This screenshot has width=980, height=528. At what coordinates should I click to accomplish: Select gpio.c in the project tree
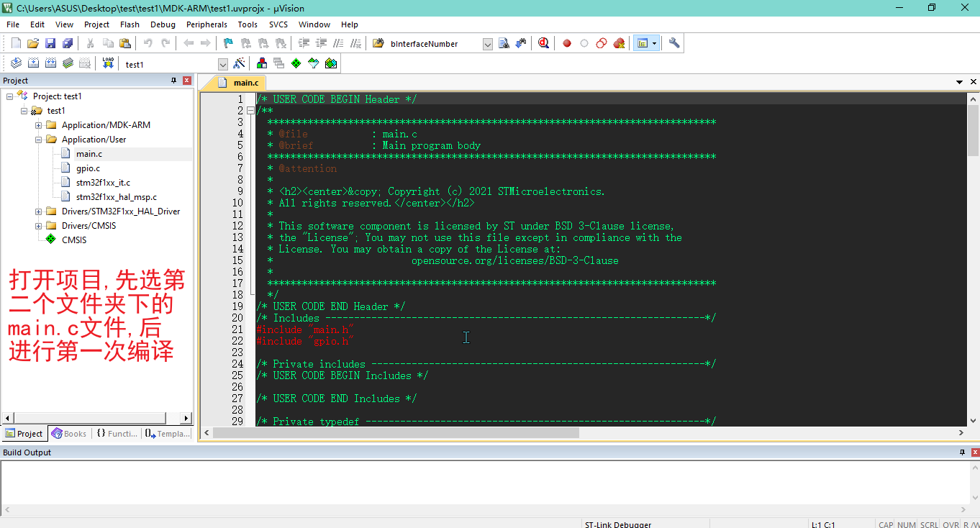click(89, 168)
